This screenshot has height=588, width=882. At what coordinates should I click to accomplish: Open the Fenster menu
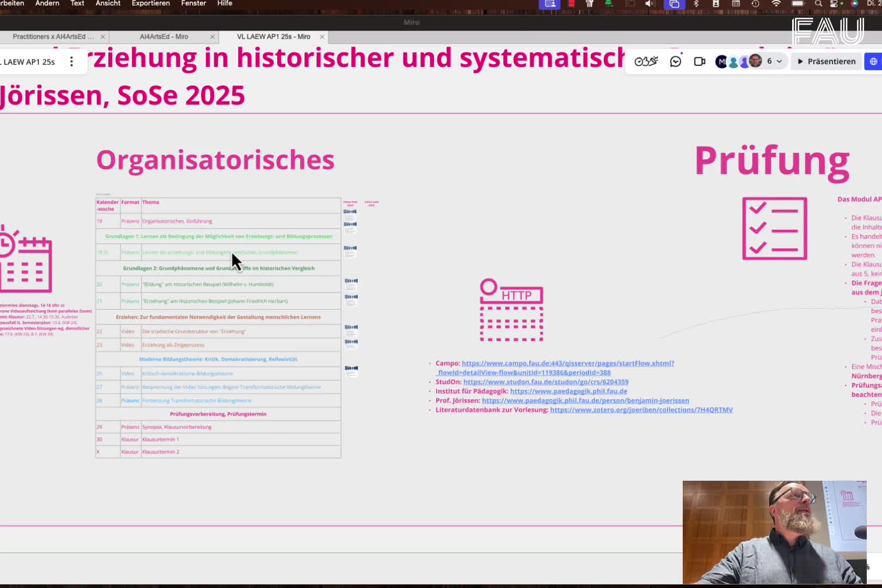(x=193, y=4)
